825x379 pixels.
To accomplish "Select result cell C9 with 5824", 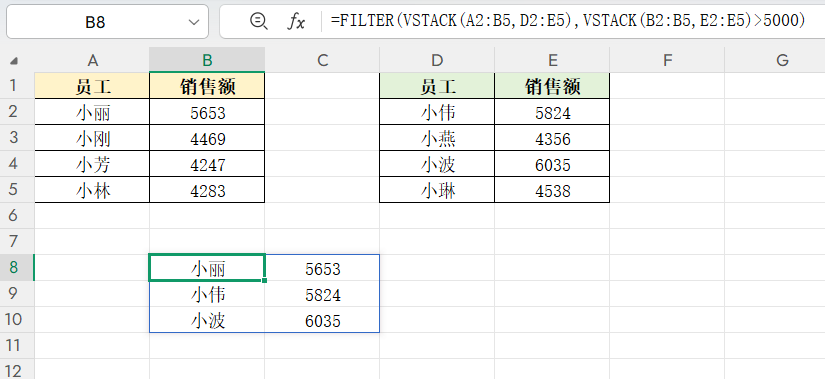I will (x=322, y=294).
